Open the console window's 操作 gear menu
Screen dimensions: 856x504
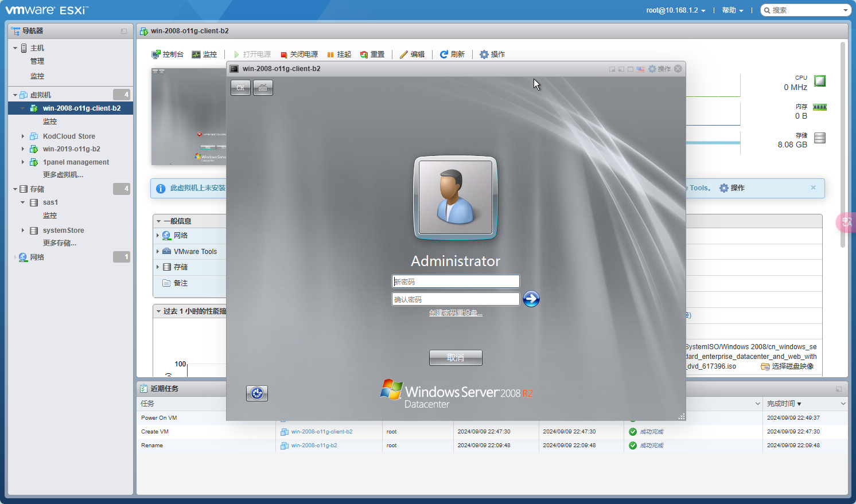(659, 69)
